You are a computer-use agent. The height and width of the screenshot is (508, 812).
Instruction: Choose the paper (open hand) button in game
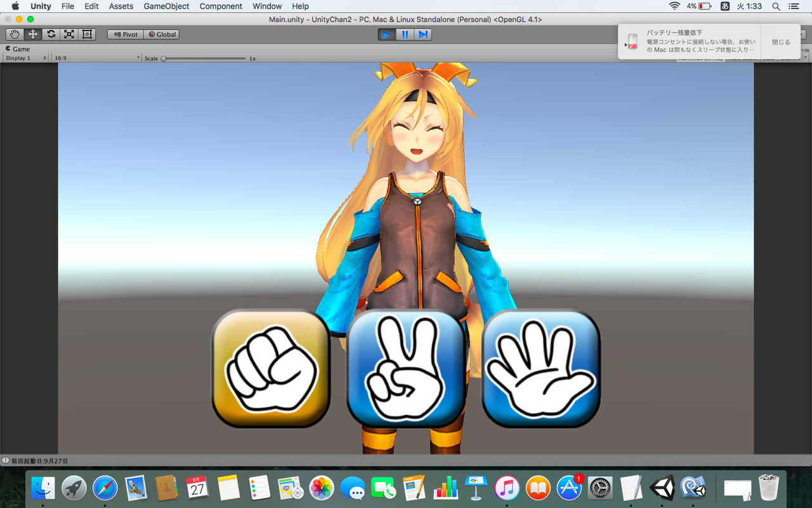541,368
